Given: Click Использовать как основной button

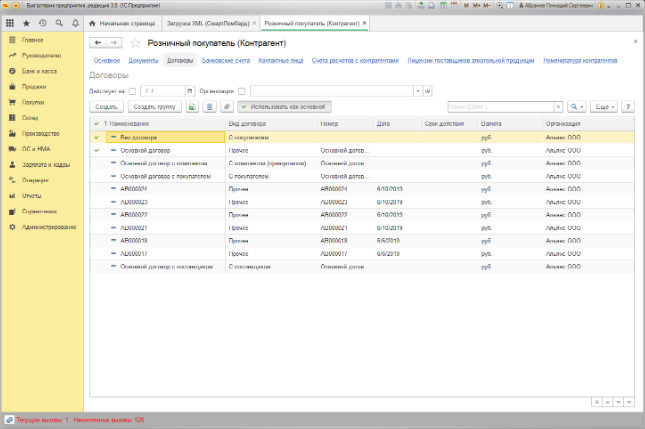Looking at the screenshot, I should point(284,107).
